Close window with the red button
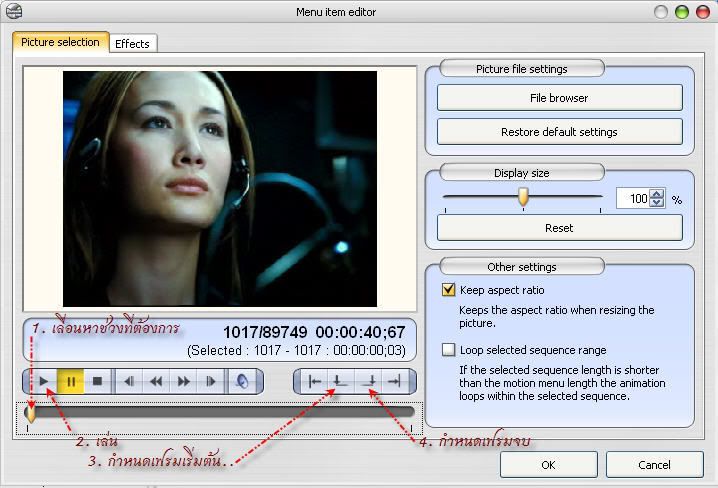The height and width of the screenshot is (488, 718). pyautogui.click(x=703, y=12)
